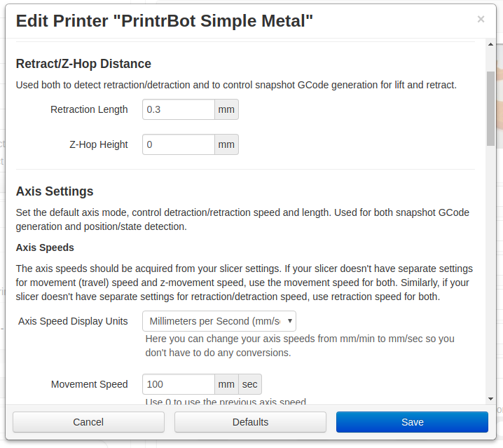This screenshot has width=503, height=448.
Task: Click the mm unit beside Z-Hop Height
Action: pos(226,144)
